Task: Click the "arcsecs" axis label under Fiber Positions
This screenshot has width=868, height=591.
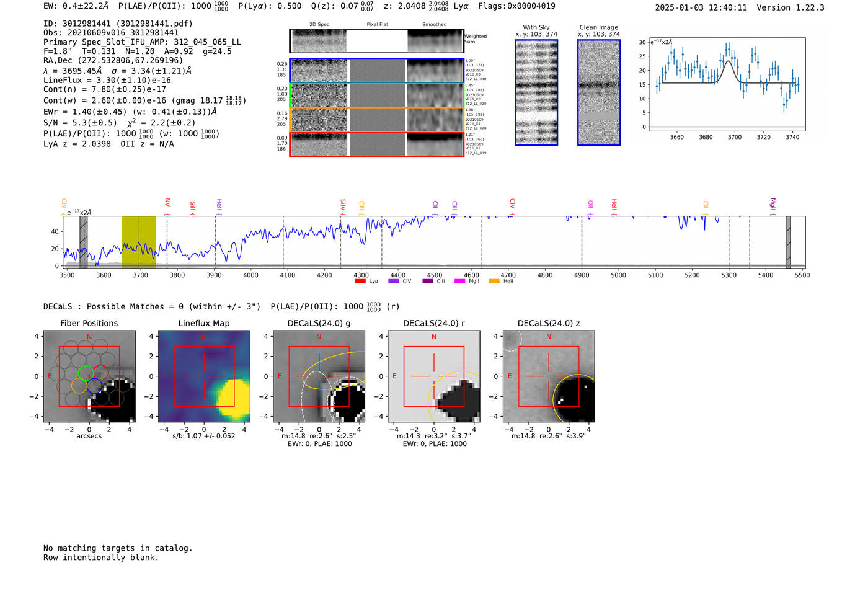Action: (89, 436)
